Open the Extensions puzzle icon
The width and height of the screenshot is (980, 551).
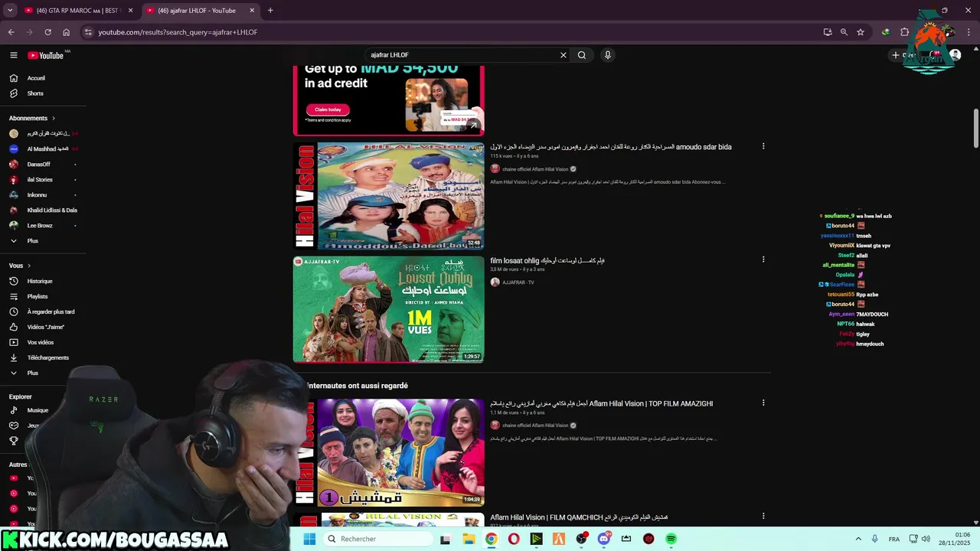pos(904,32)
